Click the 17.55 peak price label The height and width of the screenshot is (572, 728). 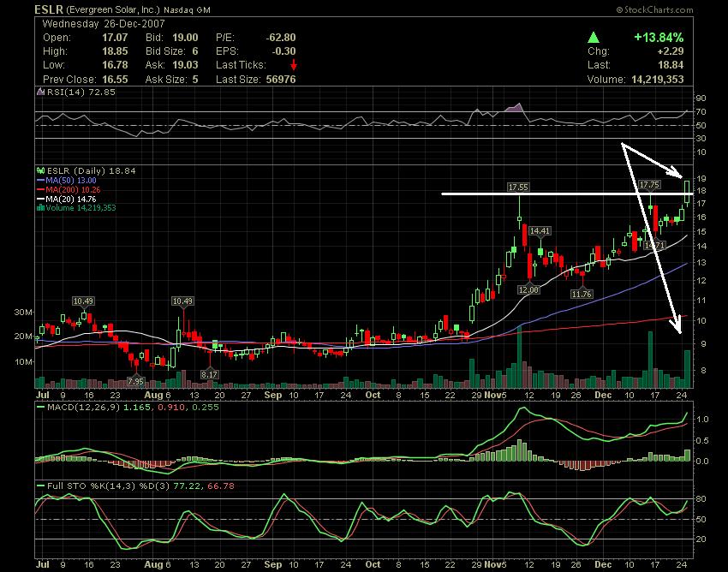[x=518, y=188]
